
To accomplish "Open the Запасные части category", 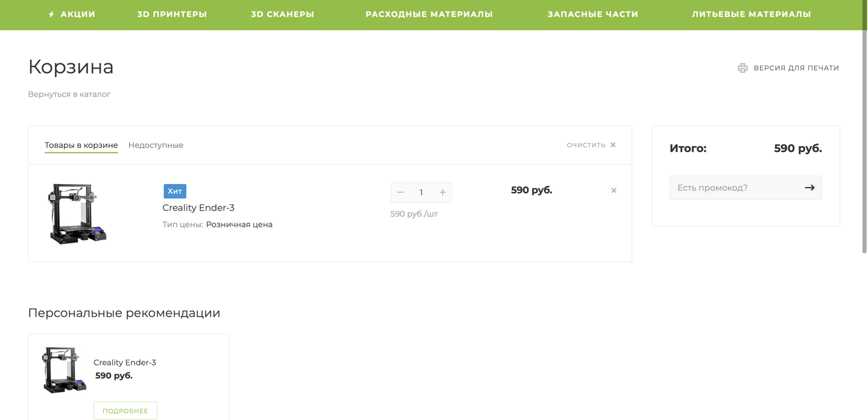I will pyautogui.click(x=593, y=14).
